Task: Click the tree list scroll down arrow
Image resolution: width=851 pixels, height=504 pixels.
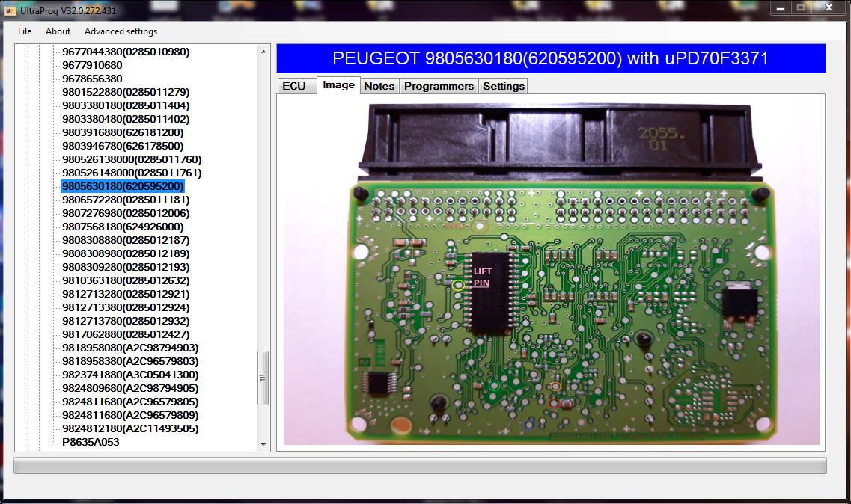Action: [x=263, y=445]
